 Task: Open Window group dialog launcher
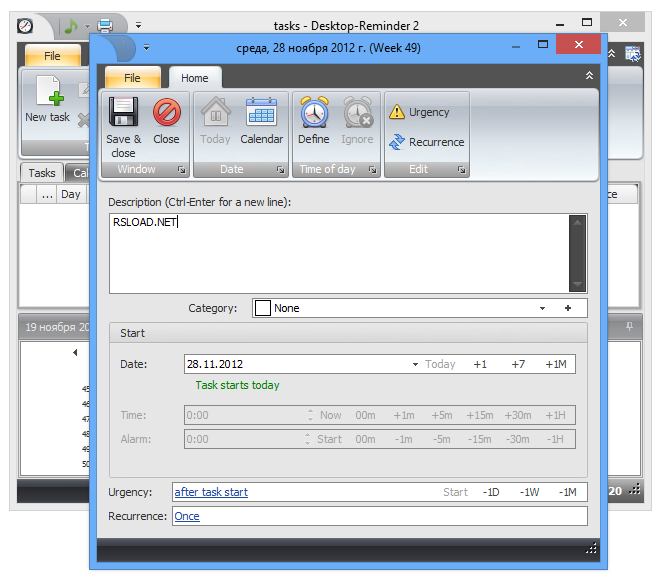pos(182,170)
